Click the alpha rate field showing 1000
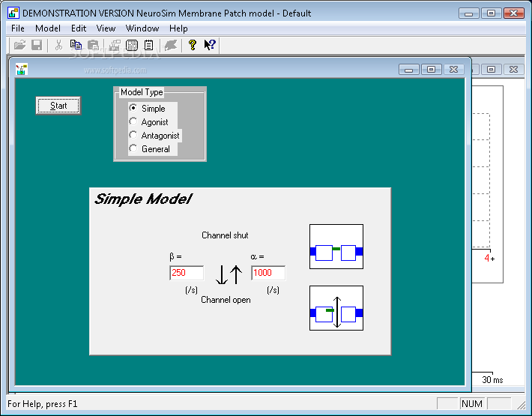The height and width of the screenshot is (416, 532). [x=268, y=273]
